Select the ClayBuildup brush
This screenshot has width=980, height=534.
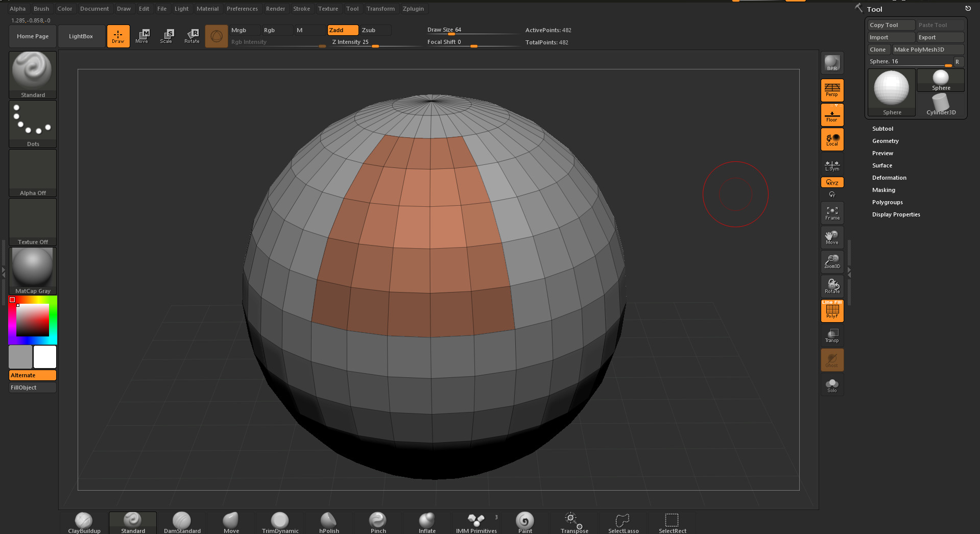click(x=83, y=521)
